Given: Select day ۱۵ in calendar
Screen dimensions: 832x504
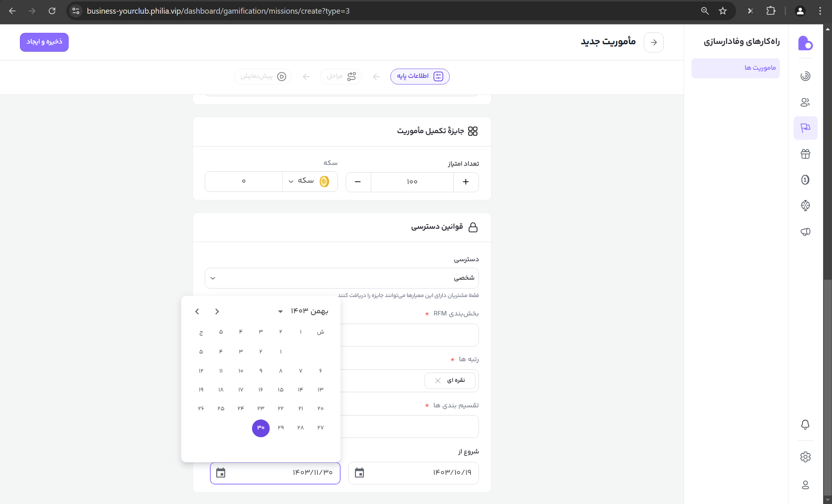Looking at the screenshot, I should (x=280, y=390).
